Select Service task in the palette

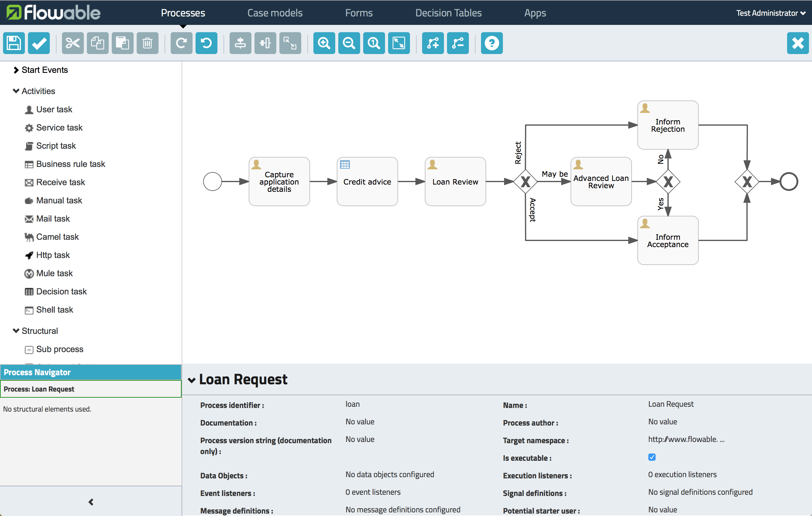coord(59,128)
